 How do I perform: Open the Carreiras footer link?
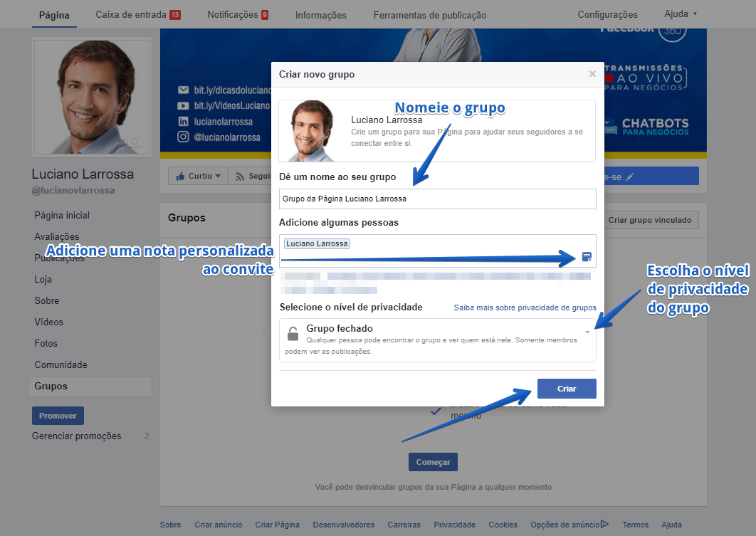coord(404,525)
